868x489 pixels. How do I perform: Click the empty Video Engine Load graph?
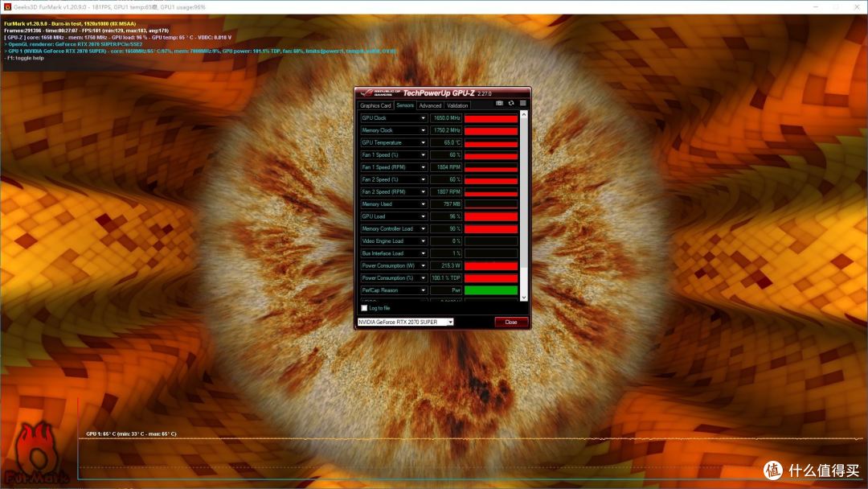tap(491, 241)
